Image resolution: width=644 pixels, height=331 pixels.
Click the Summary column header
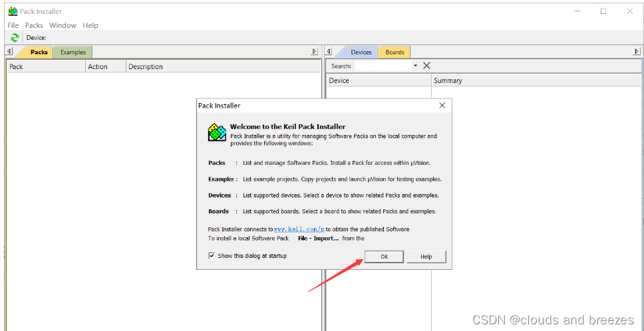536,80
